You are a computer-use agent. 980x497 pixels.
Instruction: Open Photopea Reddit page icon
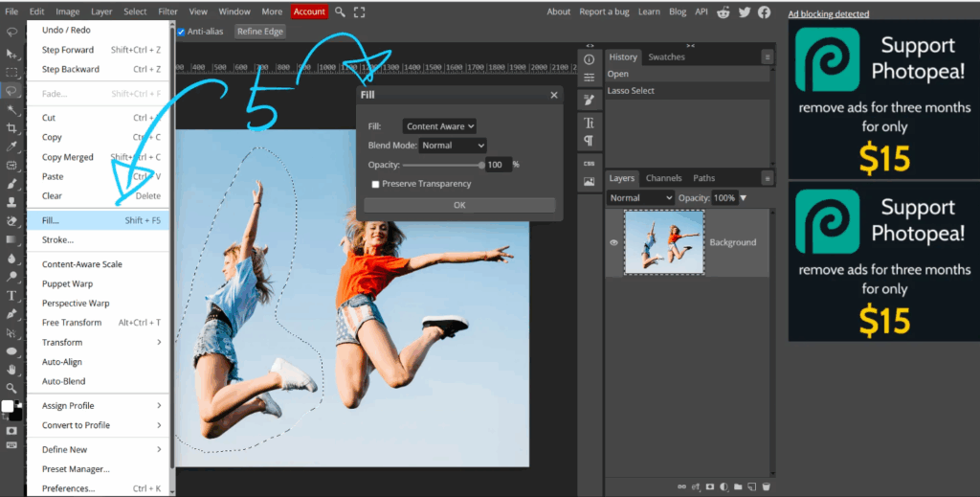tap(724, 11)
